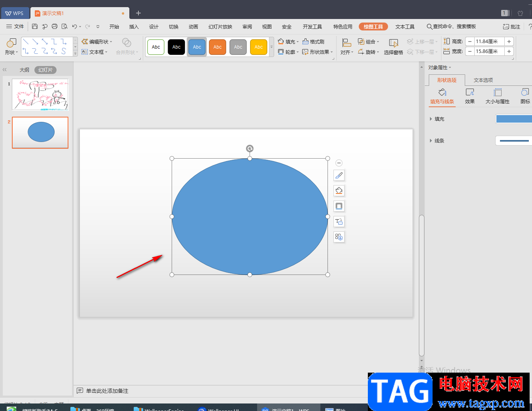Viewport: 532px width, 411px height.
Task: Switch to 大纲 outline view tab
Action: pyautogui.click(x=25, y=70)
